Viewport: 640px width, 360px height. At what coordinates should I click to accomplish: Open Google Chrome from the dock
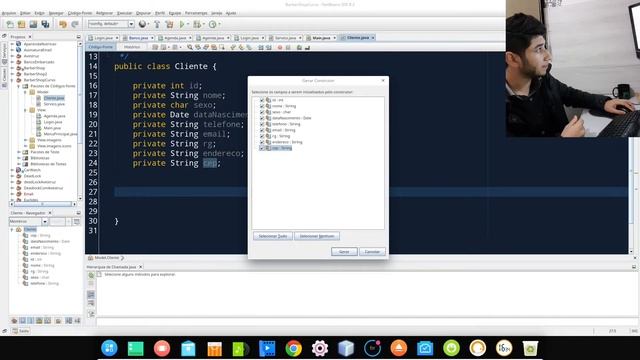(293, 349)
